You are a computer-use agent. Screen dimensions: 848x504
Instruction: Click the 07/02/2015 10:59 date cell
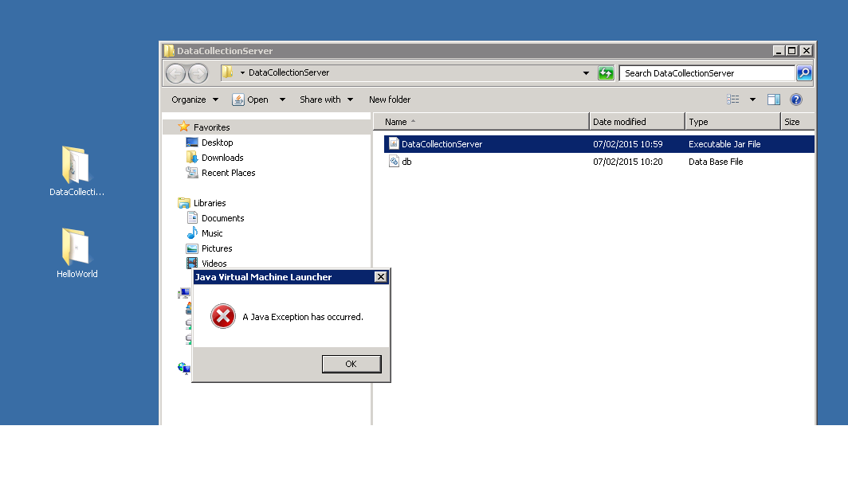click(627, 144)
